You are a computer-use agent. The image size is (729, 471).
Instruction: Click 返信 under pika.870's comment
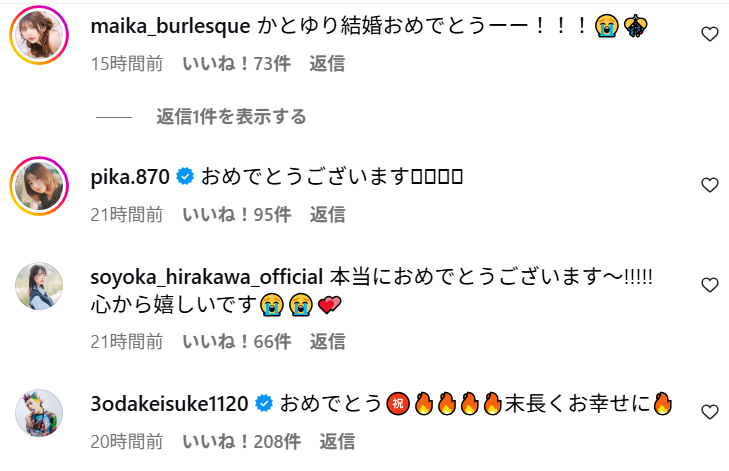pos(327,215)
